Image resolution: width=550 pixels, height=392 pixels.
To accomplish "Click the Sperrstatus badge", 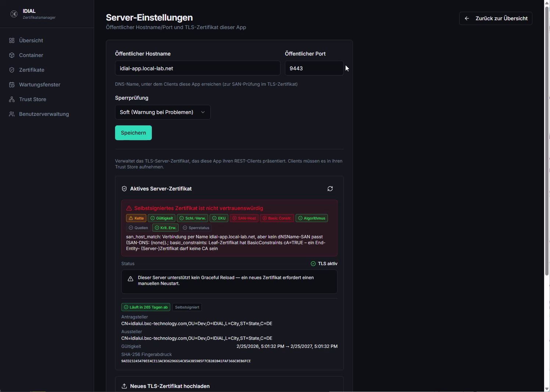I will click(196, 228).
